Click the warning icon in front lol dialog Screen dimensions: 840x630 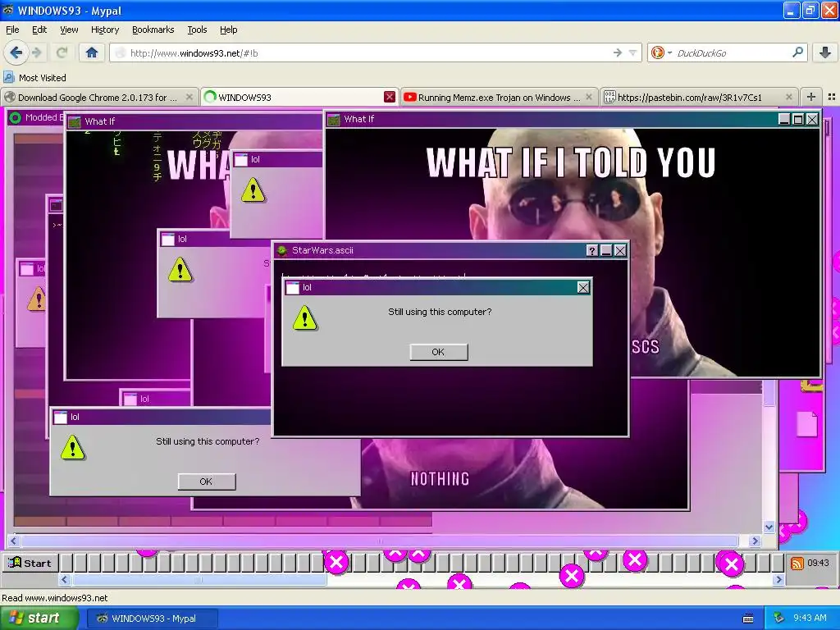305,317
